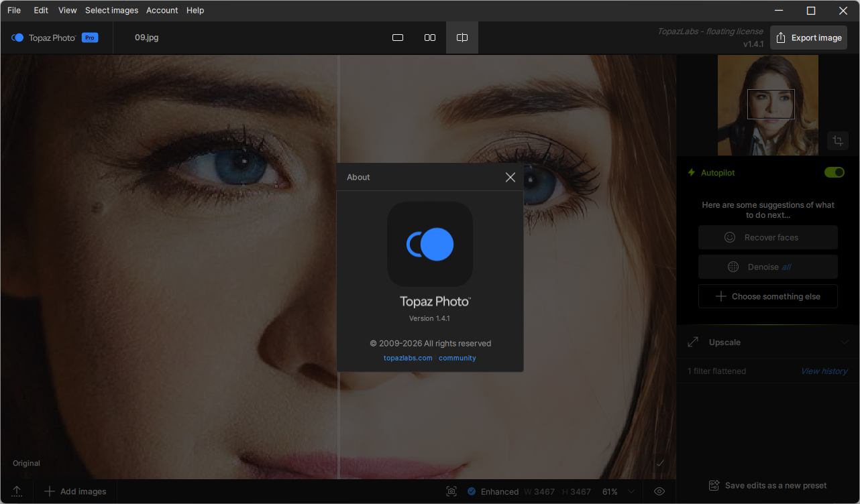Disable the Autopilot toggle switch

point(835,173)
